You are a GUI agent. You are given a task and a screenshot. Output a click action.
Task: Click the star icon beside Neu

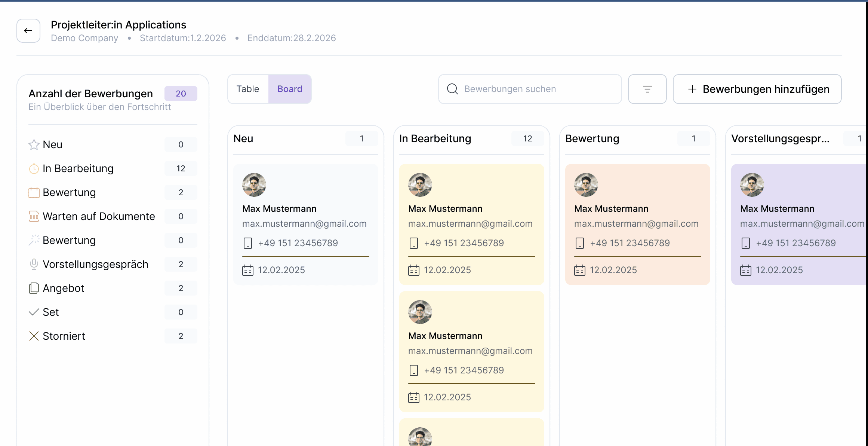tap(34, 144)
